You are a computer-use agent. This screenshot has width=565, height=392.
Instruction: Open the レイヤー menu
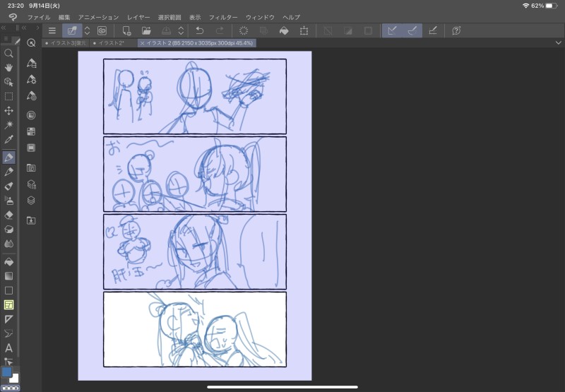(x=138, y=17)
